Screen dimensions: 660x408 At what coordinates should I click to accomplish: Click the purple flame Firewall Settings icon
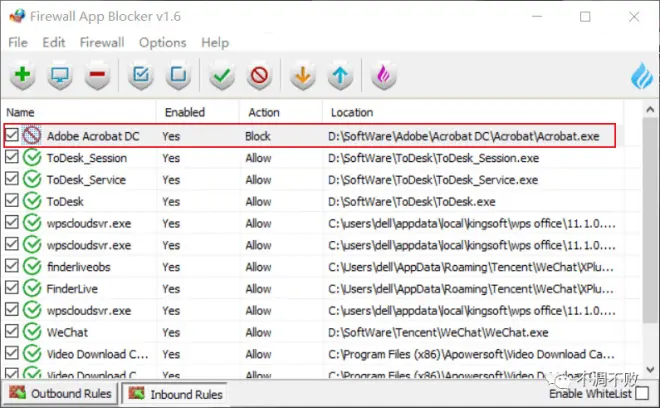[x=383, y=76]
